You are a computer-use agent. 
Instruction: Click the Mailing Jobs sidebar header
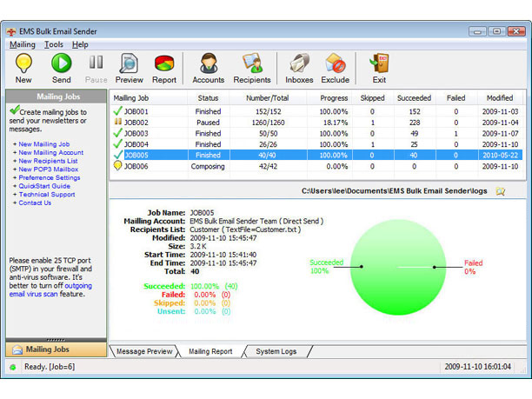pos(56,96)
